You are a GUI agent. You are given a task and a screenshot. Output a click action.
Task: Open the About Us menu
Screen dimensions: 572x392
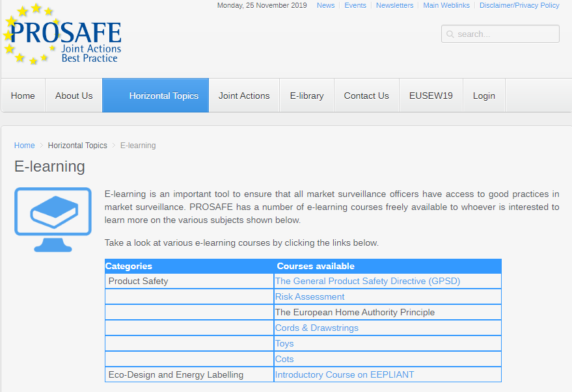[x=74, y=96]
